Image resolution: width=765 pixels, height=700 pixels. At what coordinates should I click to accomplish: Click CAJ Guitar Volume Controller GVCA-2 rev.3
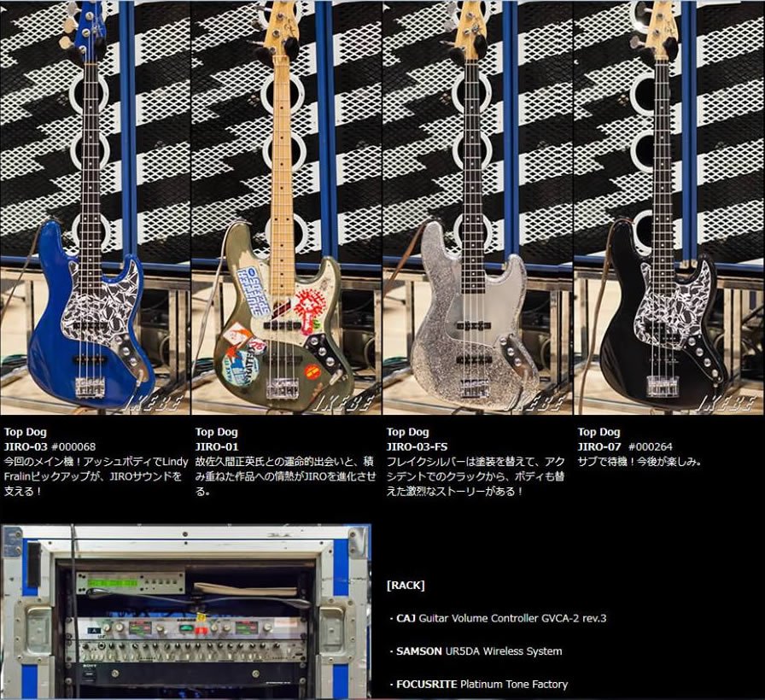click(x=501, y=618)
